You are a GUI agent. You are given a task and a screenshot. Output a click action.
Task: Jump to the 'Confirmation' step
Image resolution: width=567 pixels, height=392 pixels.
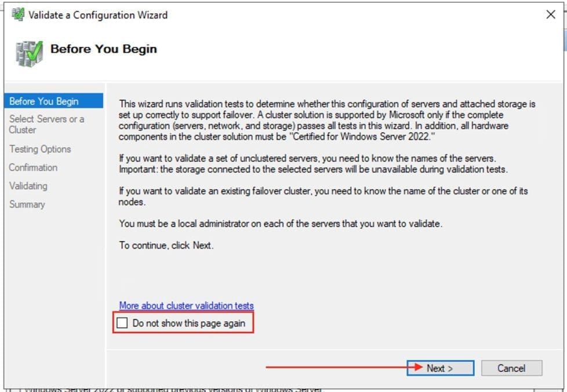coord(33,167)
